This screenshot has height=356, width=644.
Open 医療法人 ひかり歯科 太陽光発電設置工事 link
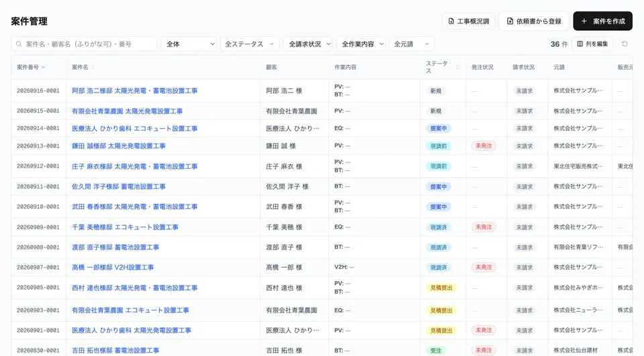click(x=131, y=330)
